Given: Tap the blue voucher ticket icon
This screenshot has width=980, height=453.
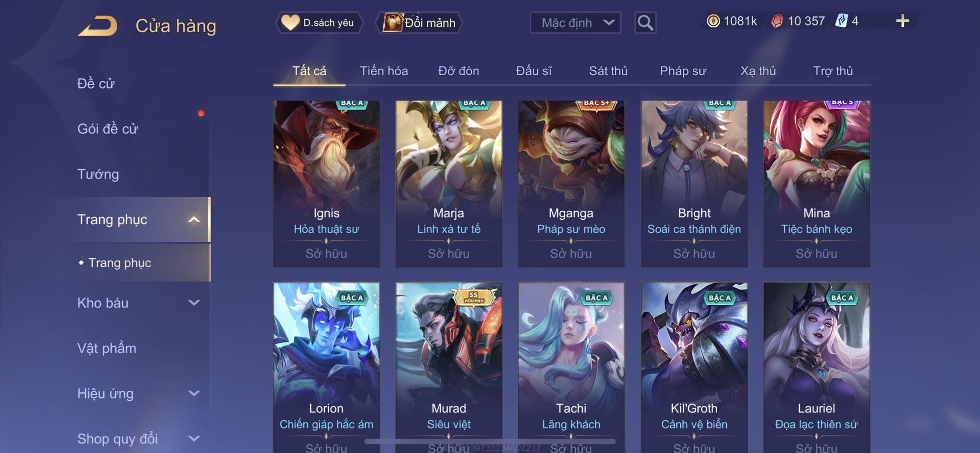Looking at the screenshot, I should pyautogui.click(x=842, y=21).
